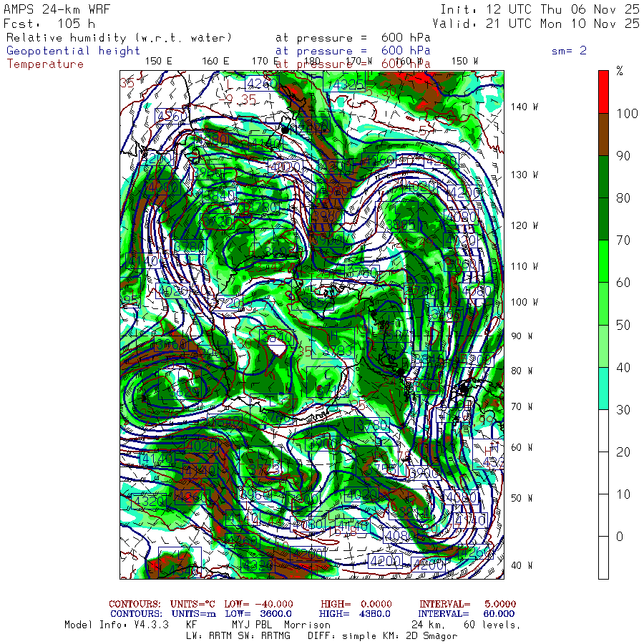The height and width of the screenshot is (644, 644).
Task: Click the '4320' contour label at lower left
Action: 150,501
